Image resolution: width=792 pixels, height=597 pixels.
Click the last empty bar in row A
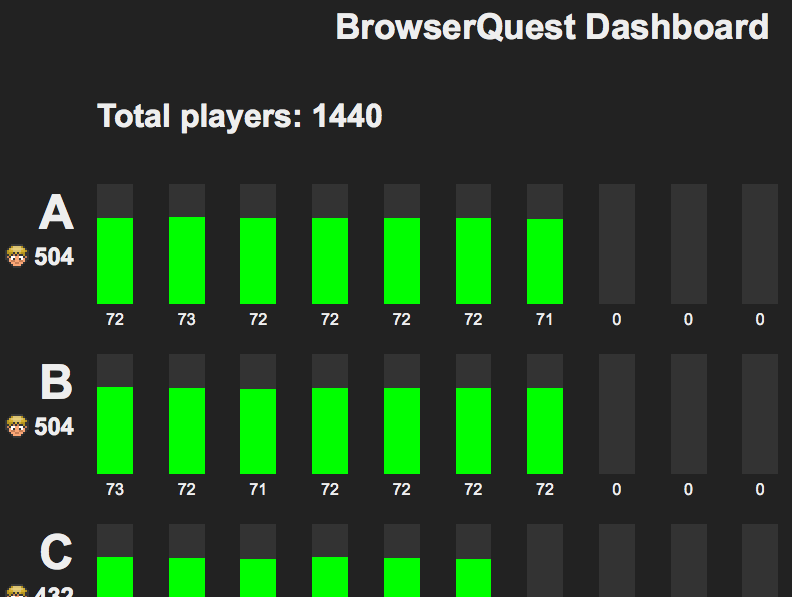(760, 244)
